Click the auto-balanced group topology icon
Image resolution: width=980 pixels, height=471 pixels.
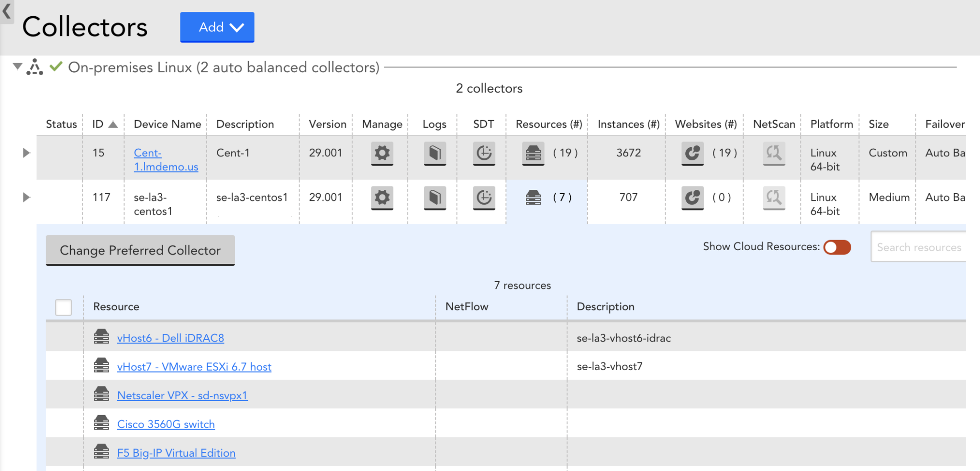coord(34,67)
